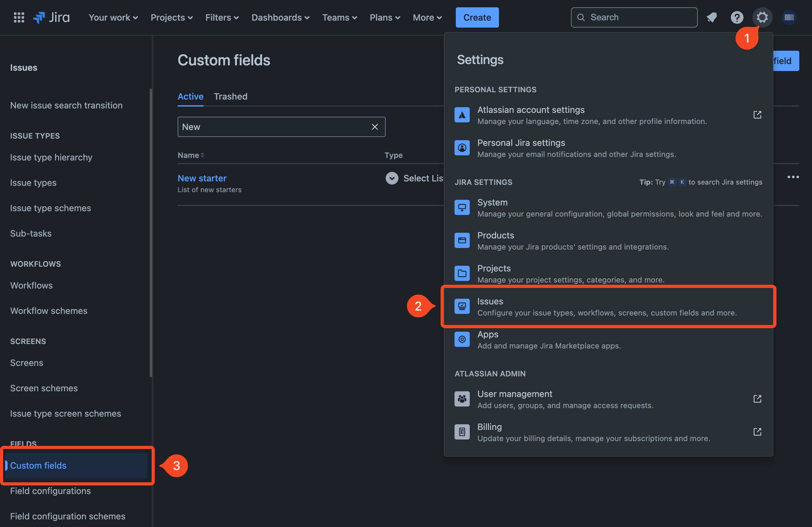Open Workflows in sidebar
This screenshot has width=812, height=527.
(x=31, y=285)
